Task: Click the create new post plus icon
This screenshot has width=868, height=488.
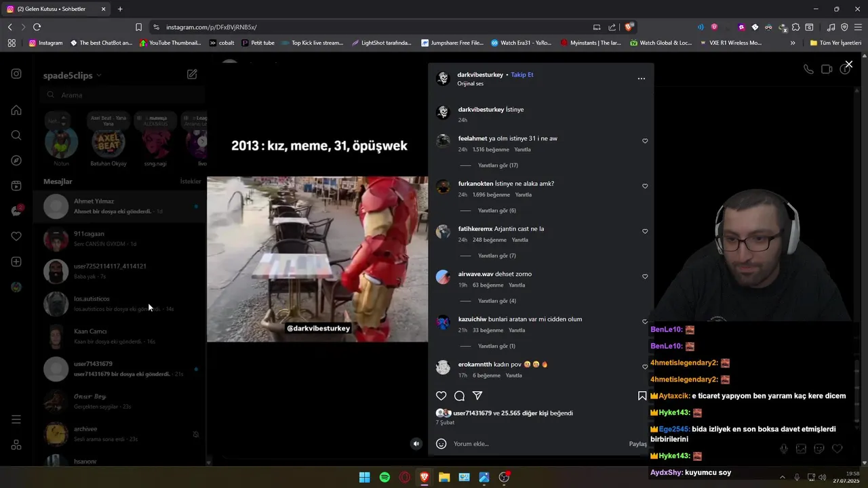Action: tap(16, 262)
